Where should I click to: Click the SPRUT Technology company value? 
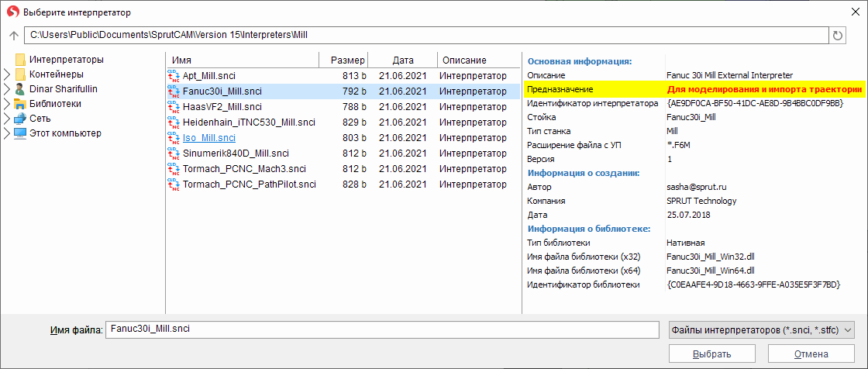pos(701,201)
